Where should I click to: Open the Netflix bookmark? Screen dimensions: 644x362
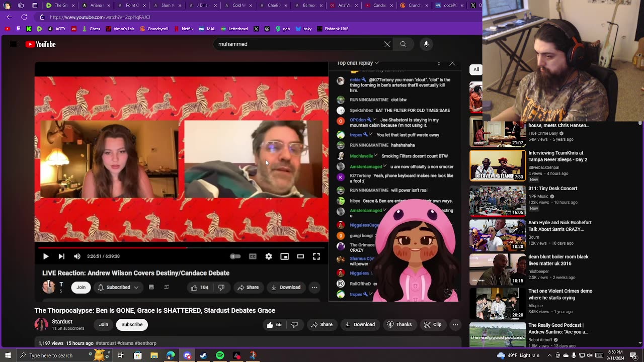(x=184, y=29)
